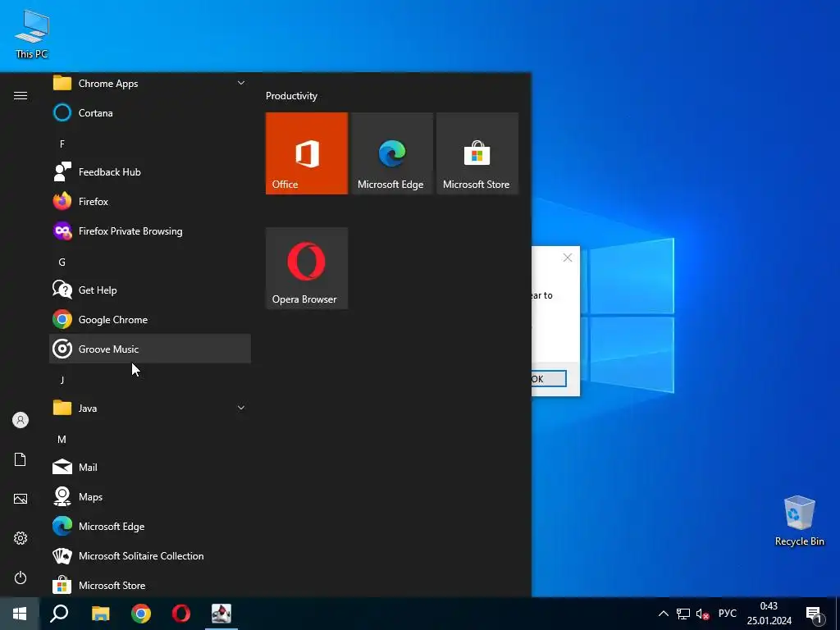840x630 pixels.
Task: Open the clock and date 0:43
Action: pyautogui.click(x=769, y=614)
